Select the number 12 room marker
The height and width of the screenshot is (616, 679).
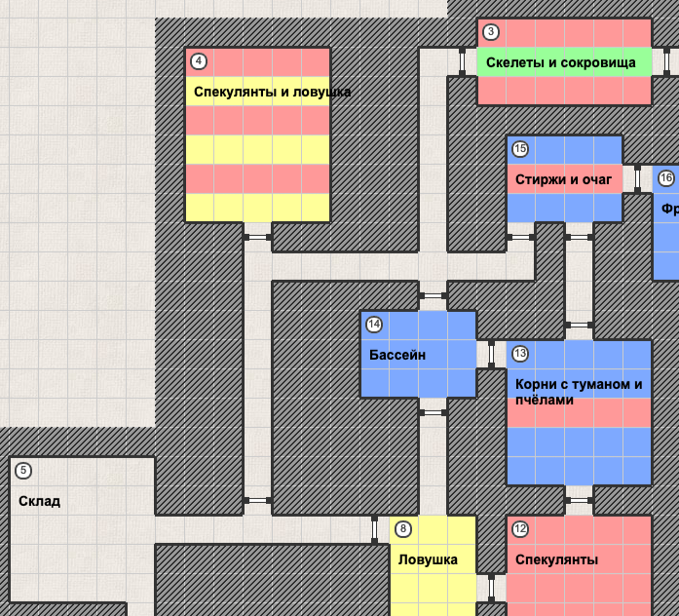tap(520, 529)
